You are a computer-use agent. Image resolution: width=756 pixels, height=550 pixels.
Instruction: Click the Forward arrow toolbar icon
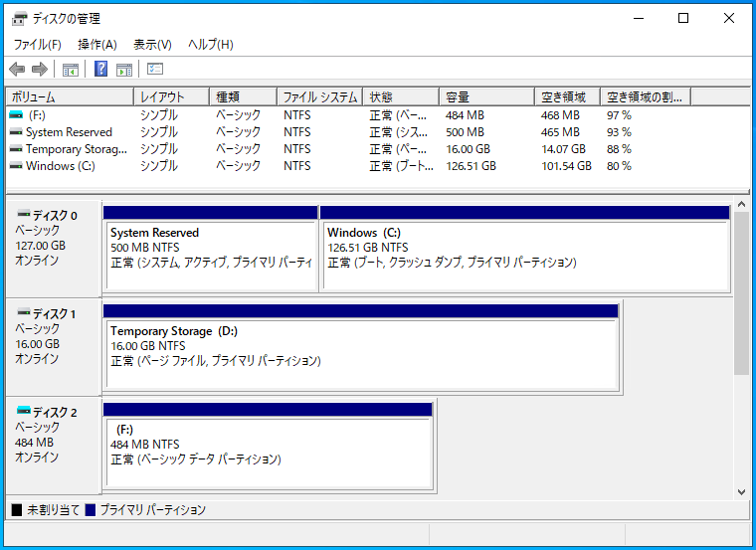point(40,69)
